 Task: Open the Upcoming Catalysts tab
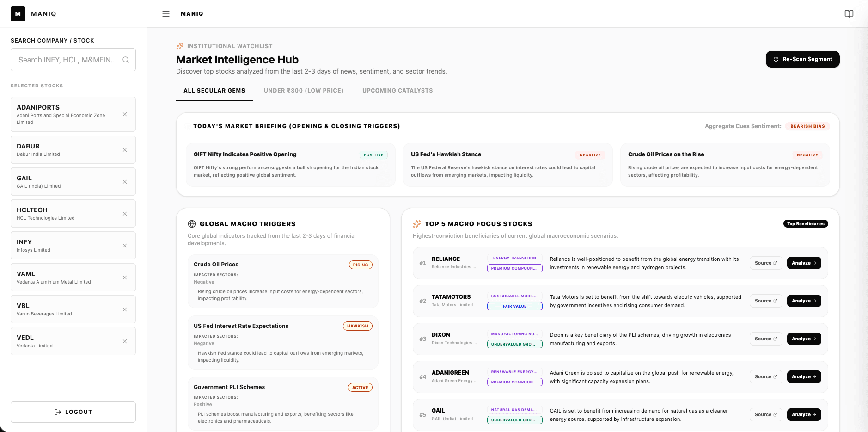[x=397, y=91]
